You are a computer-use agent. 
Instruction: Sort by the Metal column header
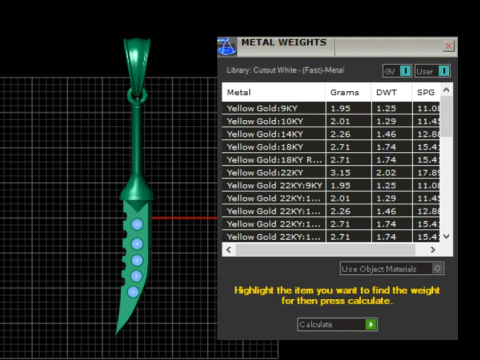pos(274,92)
